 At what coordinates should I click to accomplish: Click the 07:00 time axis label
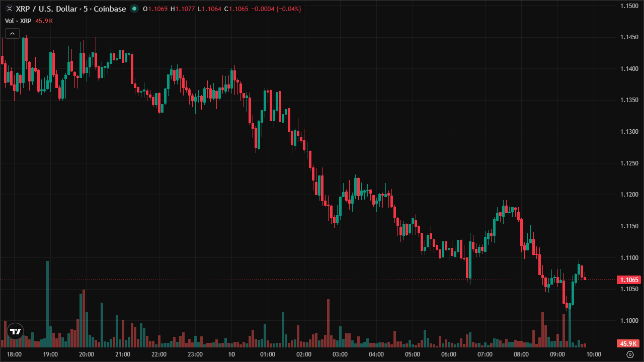pos(485,354)
